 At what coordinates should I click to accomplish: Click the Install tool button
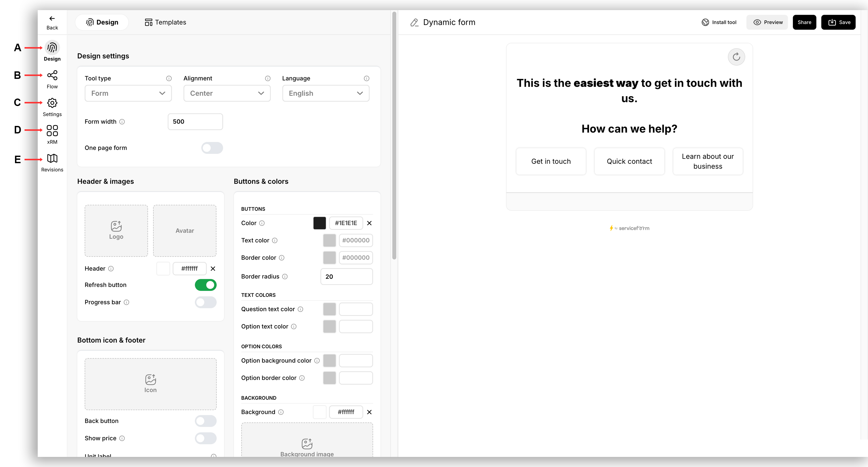click(719, 22)
